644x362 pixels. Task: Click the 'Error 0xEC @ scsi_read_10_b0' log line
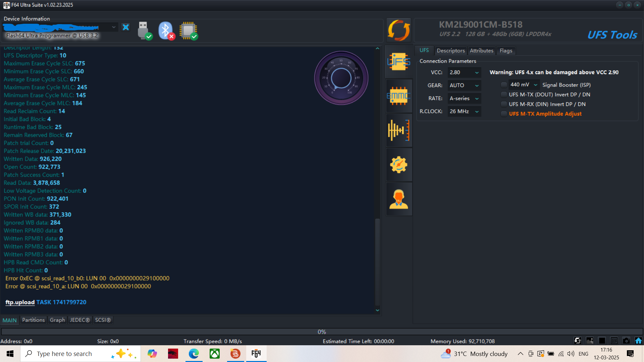click(87, 278)
